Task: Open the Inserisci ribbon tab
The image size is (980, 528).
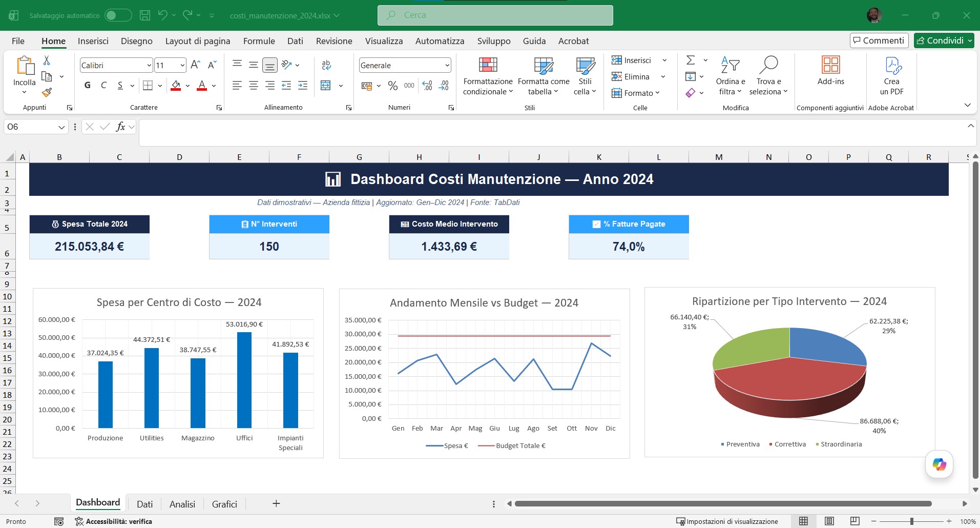Action: (93, 41)
